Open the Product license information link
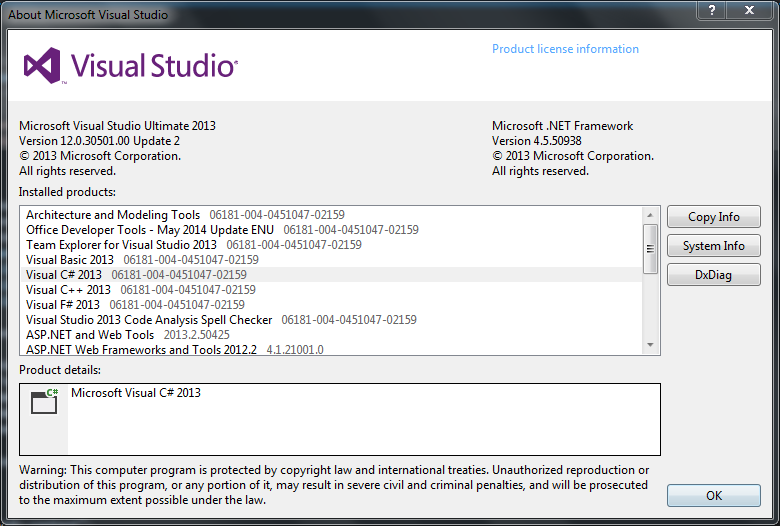The width and height of the screenshot is (780, 526). (x=565, y=49)
